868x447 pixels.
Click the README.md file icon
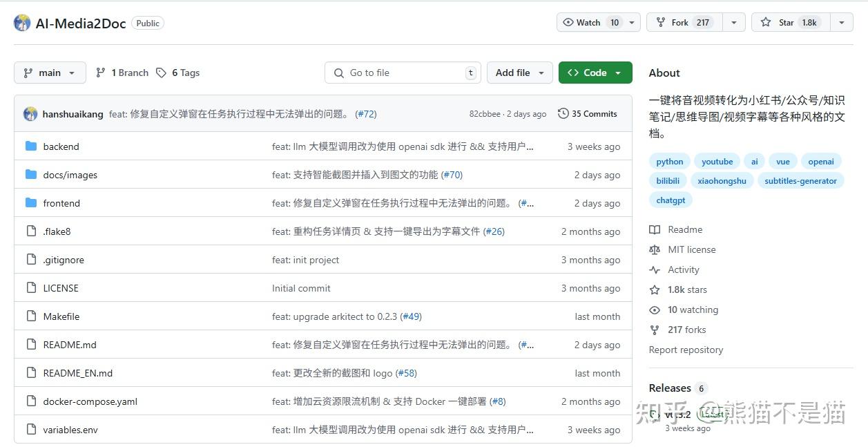tap(31, 344)
